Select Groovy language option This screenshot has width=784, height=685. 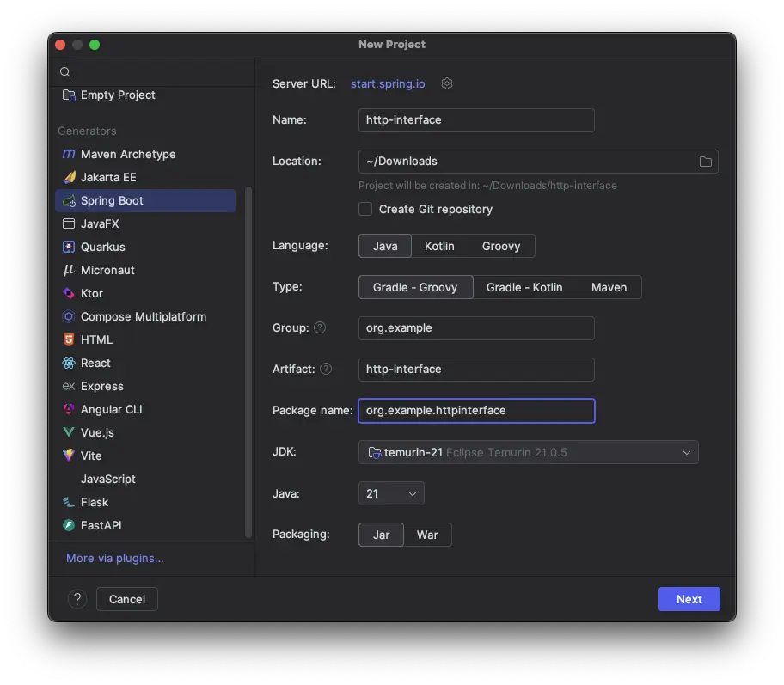pyautogui.click(x=501, y=246)
